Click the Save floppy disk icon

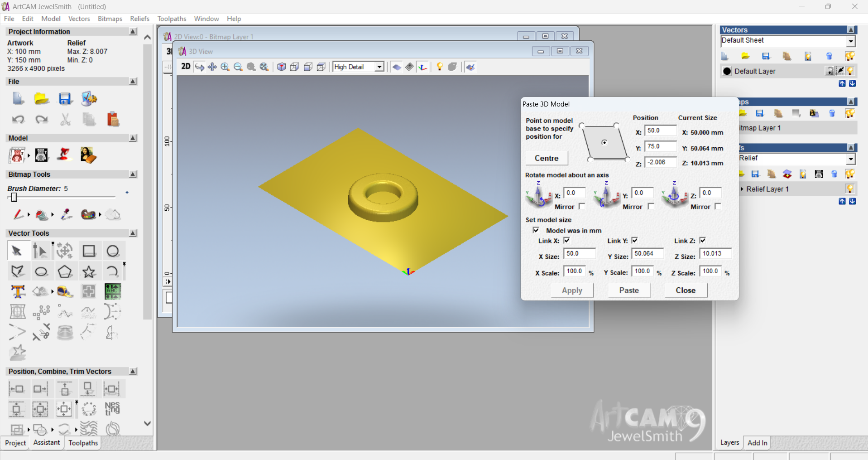coord(65,98)
